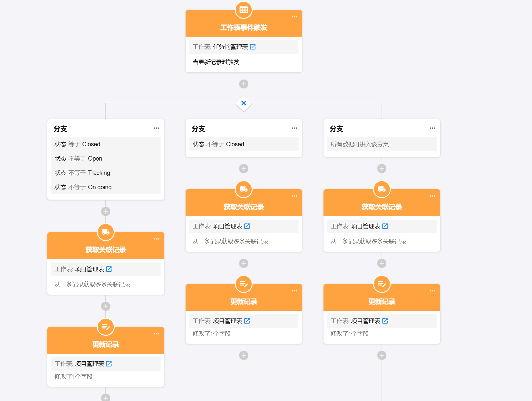Add node below the middle branch condition
532x401 pixels.
click(x=244, y=169)
